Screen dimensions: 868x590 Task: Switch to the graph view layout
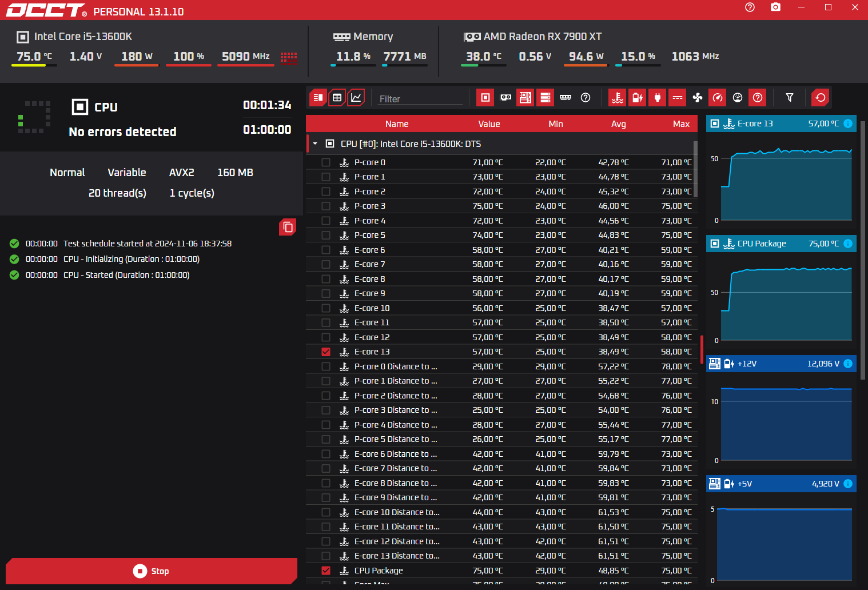[x=356, y=98]
